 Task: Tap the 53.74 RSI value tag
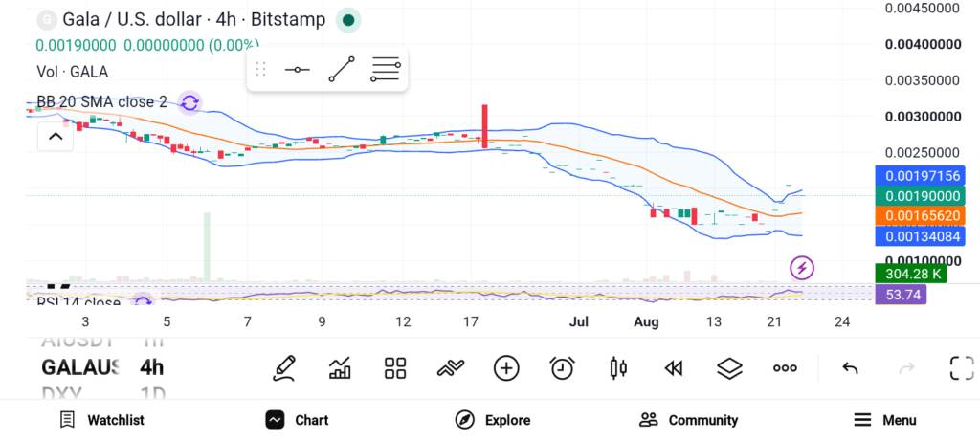tap(901, 295)
